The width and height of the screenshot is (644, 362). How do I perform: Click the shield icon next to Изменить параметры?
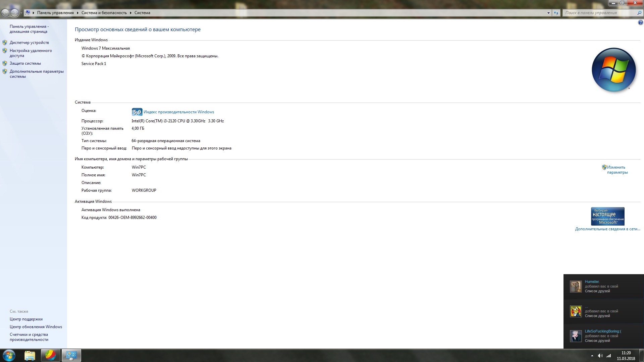pos(604,167)
